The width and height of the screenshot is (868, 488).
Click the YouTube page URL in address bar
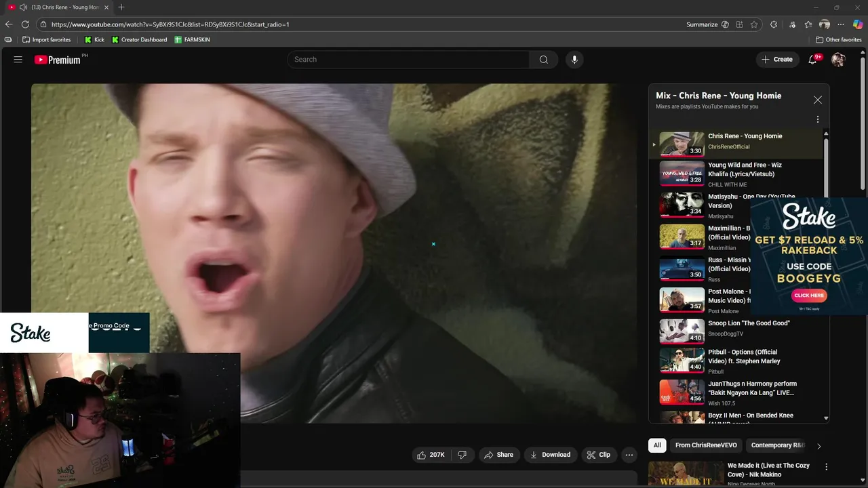tap(170, 24)
